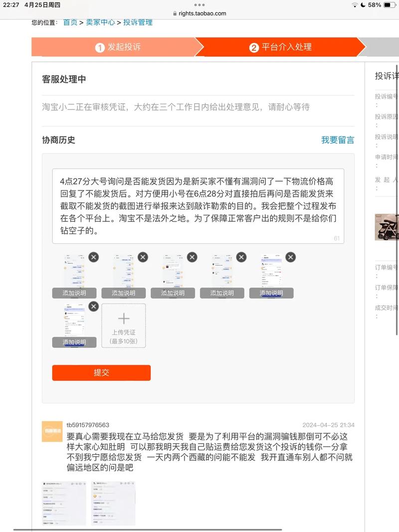
Task: Remove the third uploaded evidence image
Action: pyautogui.click(x=192, y=257)
